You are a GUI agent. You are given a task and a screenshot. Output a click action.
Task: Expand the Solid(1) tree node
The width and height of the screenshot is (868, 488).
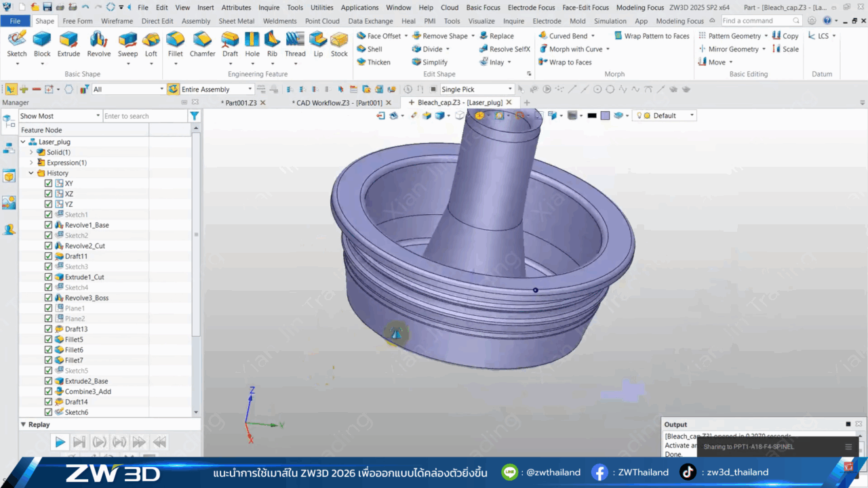point(31,152)
